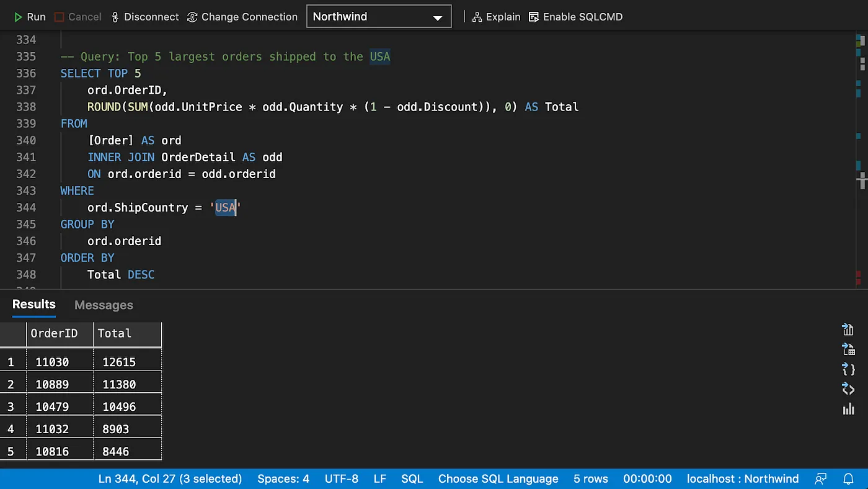Click Explain query plan button
This screenshot has height=489, width=868.
pos(496,17)
